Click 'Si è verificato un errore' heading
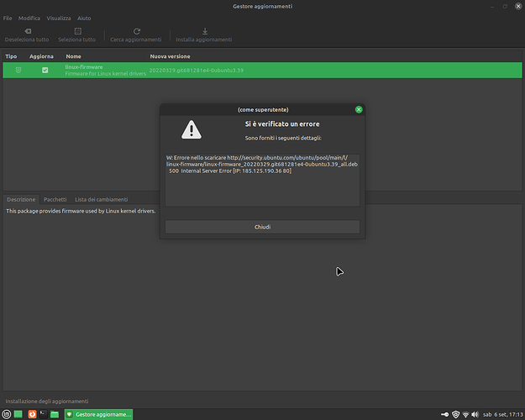 [282, 124]
